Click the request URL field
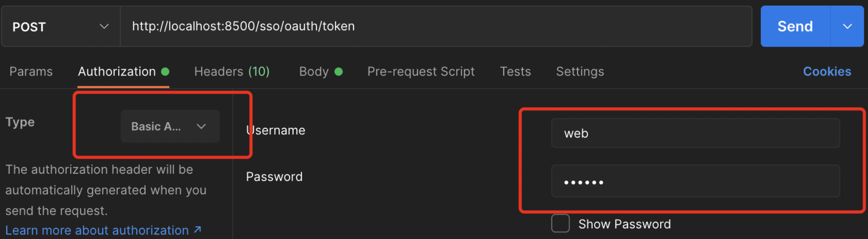 [x=436, y=26]
